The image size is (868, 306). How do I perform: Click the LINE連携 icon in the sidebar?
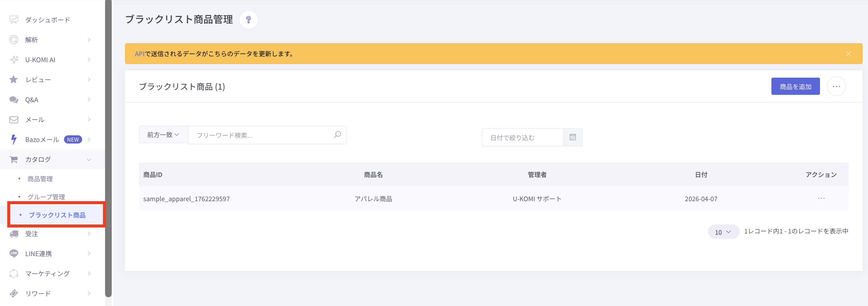[x=14, y=253]
